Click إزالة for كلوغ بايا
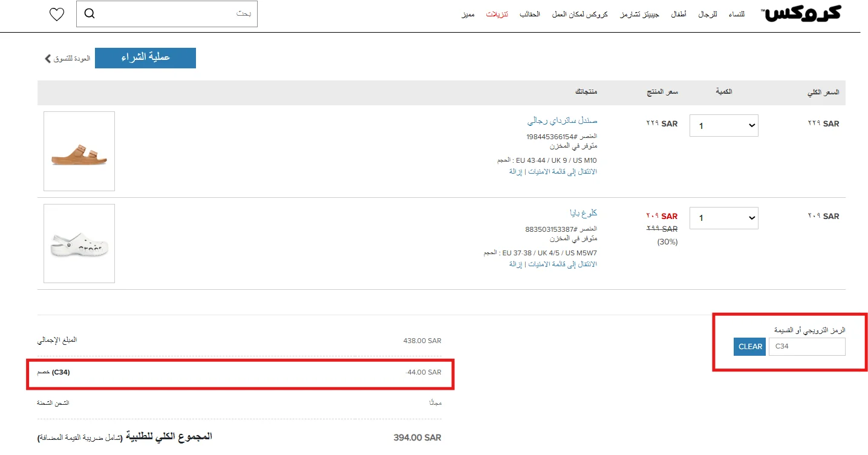Screen dimensions: 868x455 pos(516,264)
